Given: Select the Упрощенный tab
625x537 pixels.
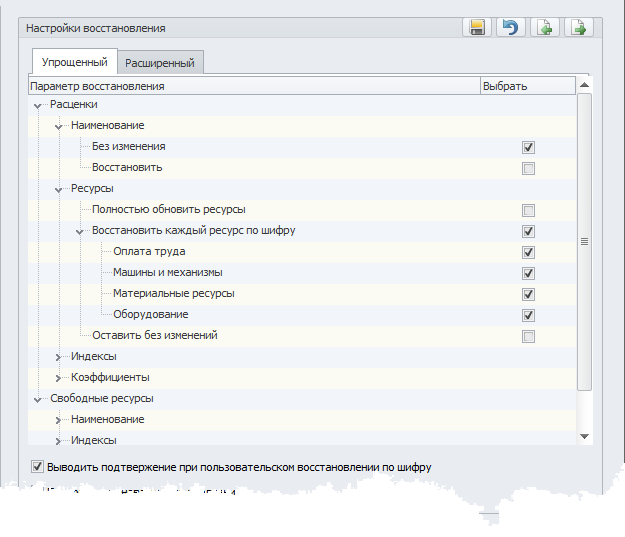Looking at the screenshot, I should tap(74, 62).
